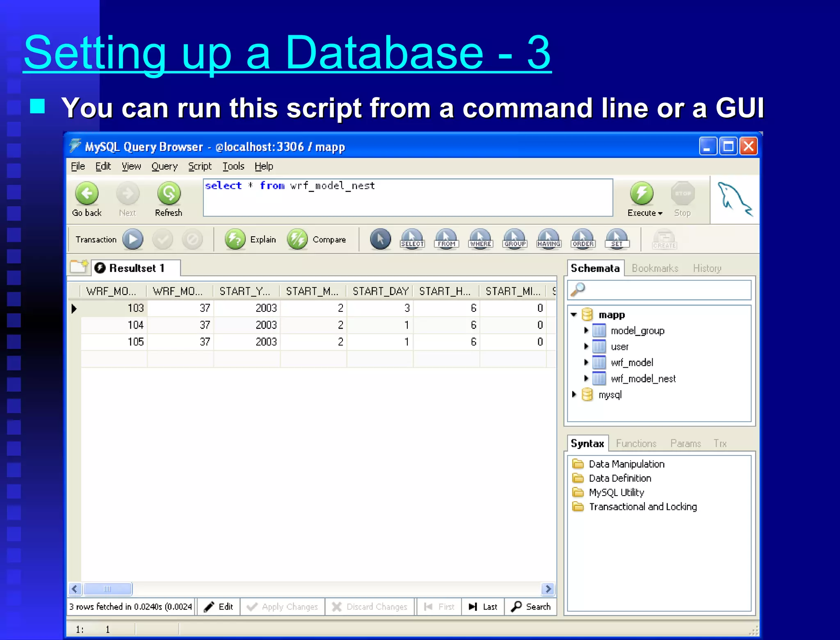Expand the mysql schema
Image resolution: width=840 pixels, height=640 pixels.
(574, 394)
